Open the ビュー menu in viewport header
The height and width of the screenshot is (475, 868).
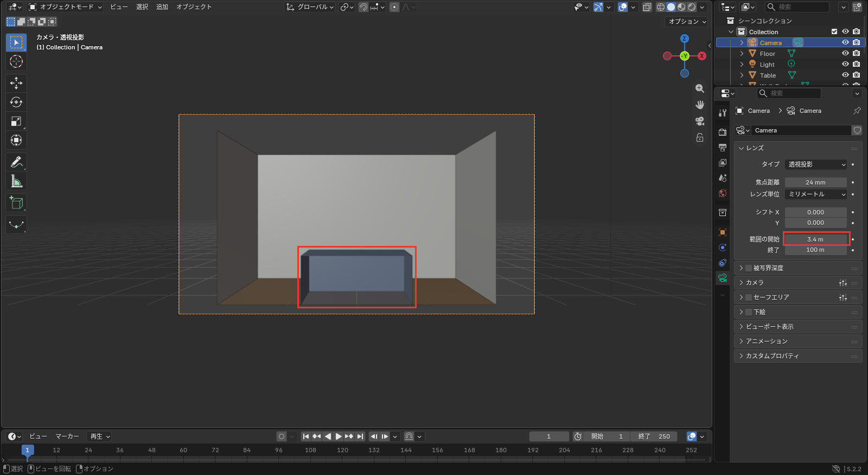pyautogui.click(x=119, y=7)
